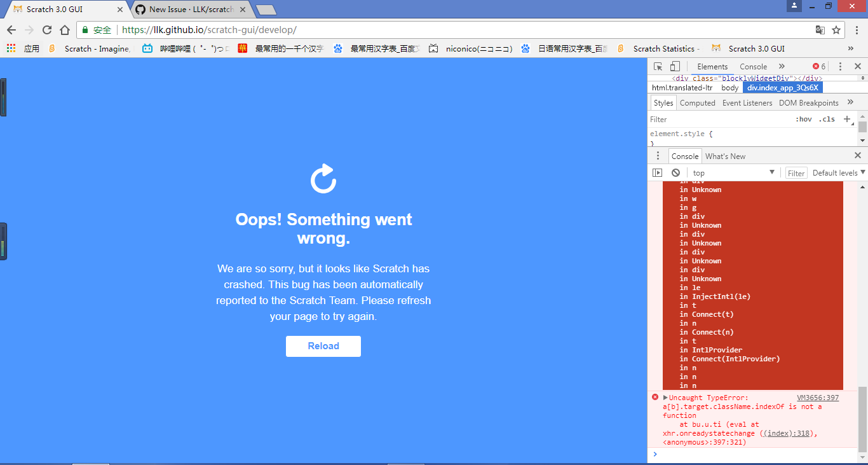Screen dimensions: 868x465
Task: Open the DevTools customize menu
Action: tap(840, 66)
